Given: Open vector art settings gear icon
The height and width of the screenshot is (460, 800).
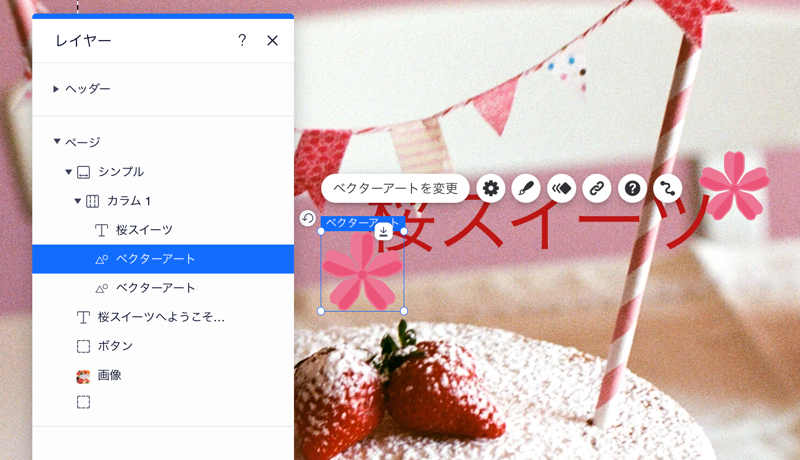Looking at the screenshot, I should click(x=491, y=189).
